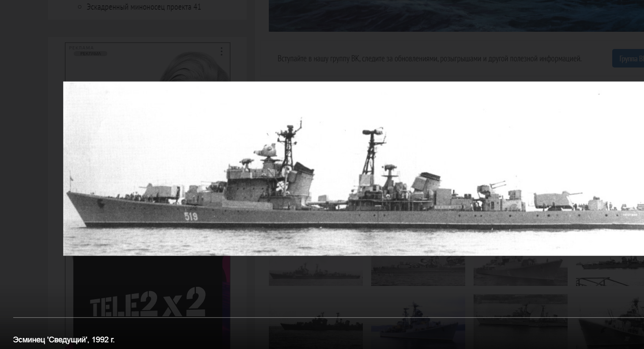Select the first thumbnail in the upper gallery row
The width and height of the screenshot is (644, 349).
click(x=316, y=270)
